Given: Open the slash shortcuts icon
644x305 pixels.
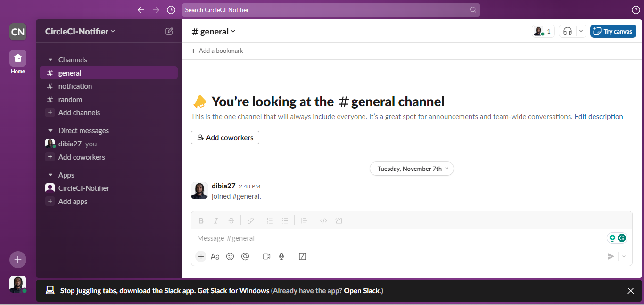Looking at the screenshot, I should tap(303, 256).
